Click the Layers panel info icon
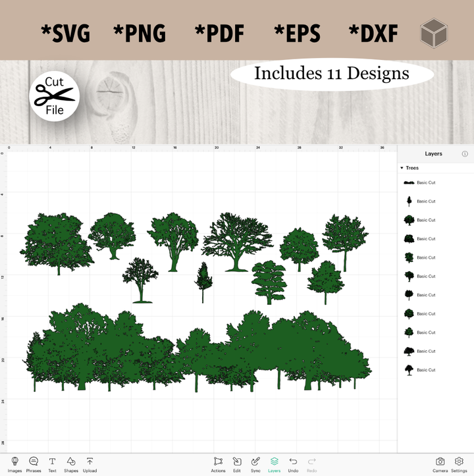Viewport: 474px width, 476px height. click(465, 153)
